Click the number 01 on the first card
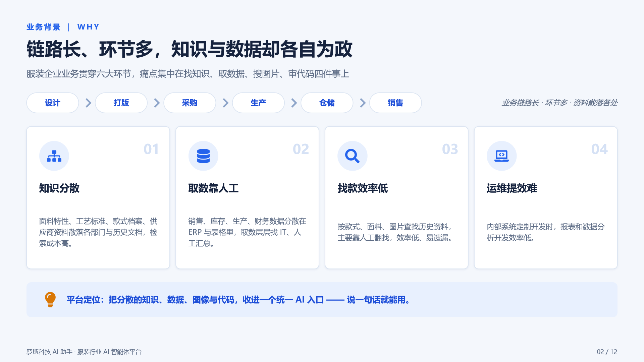Image resolution: width=644 pixels, height=362 pixels. click(151, 149)
